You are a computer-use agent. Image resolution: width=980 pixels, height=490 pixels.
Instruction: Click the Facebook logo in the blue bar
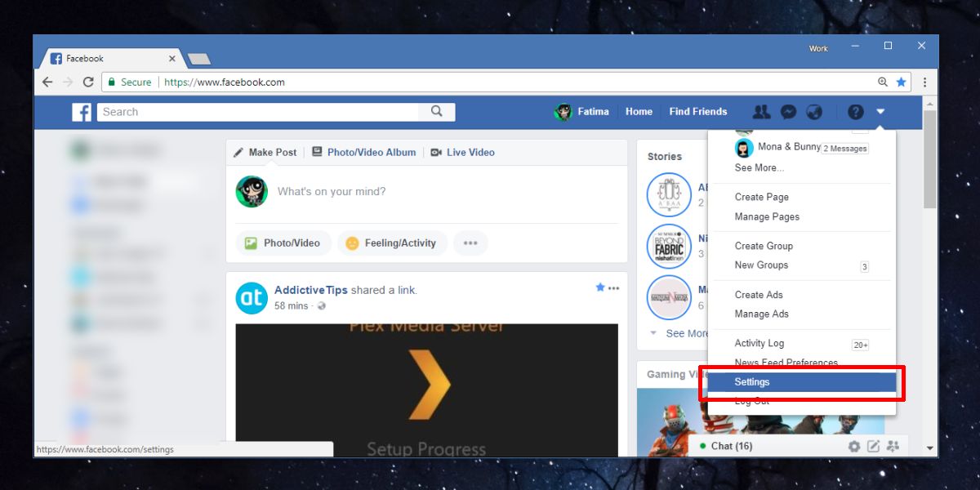pyautogui.click(x=81, y=112)
